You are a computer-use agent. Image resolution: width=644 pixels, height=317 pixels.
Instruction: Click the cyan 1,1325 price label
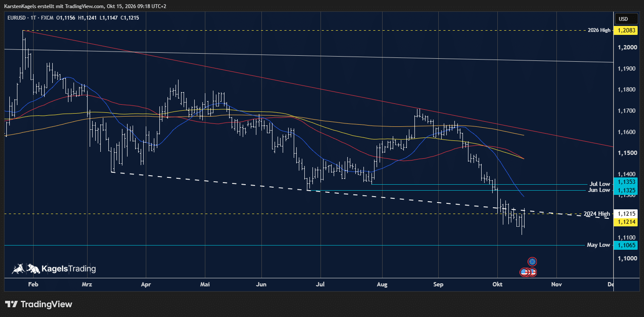pyautogui.click(x=626, y=190)
